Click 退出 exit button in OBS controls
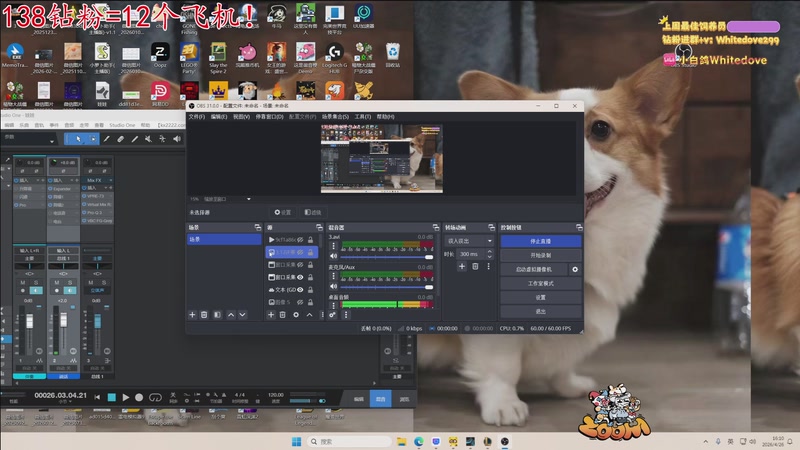 tap(541, 311)
